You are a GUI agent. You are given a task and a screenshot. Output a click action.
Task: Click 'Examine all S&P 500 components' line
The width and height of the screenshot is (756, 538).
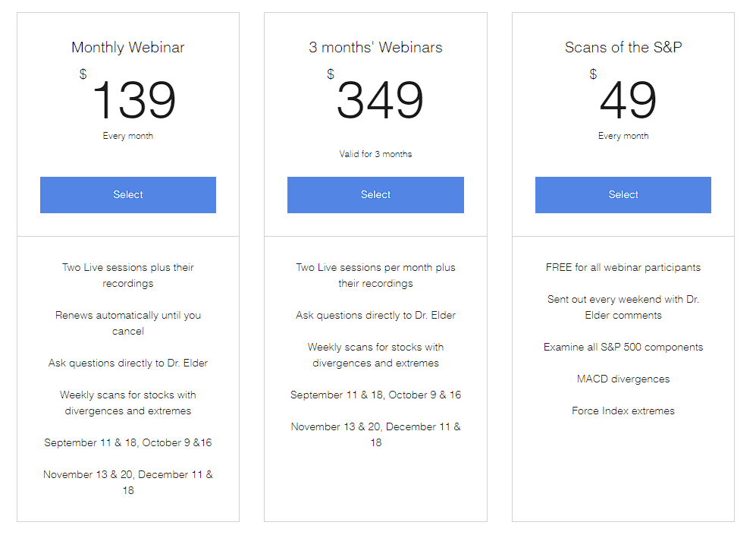(623, 347)
